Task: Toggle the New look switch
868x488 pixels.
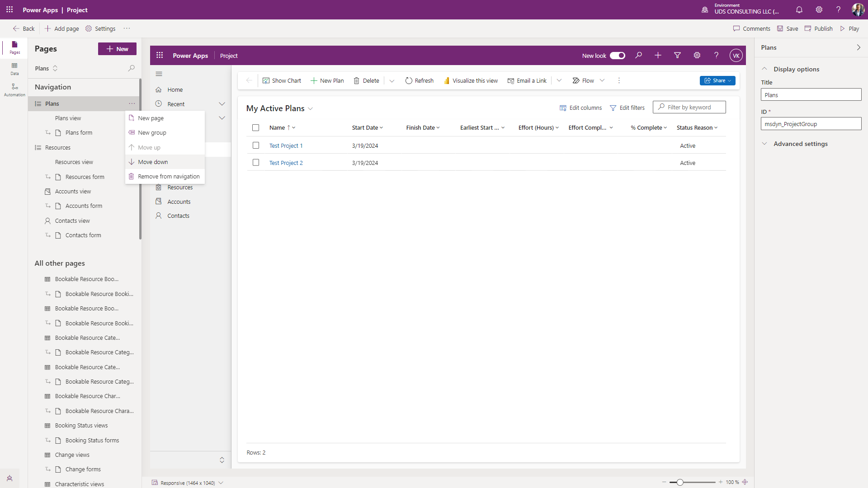Action: pyautogui.click(x=617, y=56)
